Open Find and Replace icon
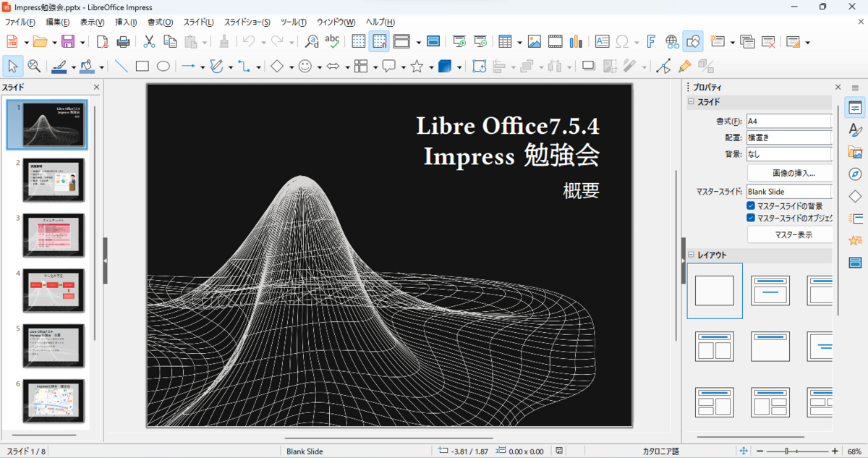 click(312, 41)
